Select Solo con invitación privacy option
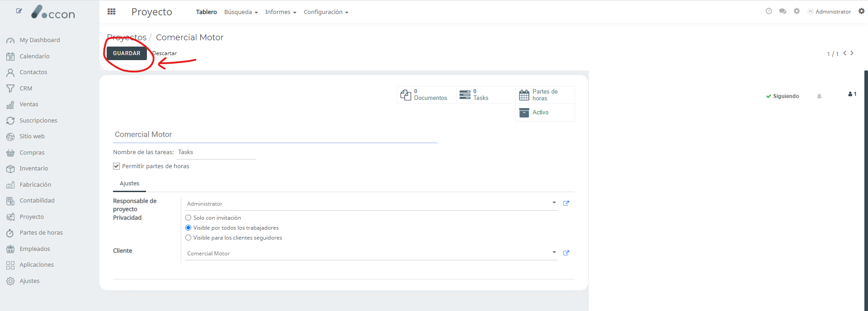Screen dimensions: 868x311 [188, 218]
